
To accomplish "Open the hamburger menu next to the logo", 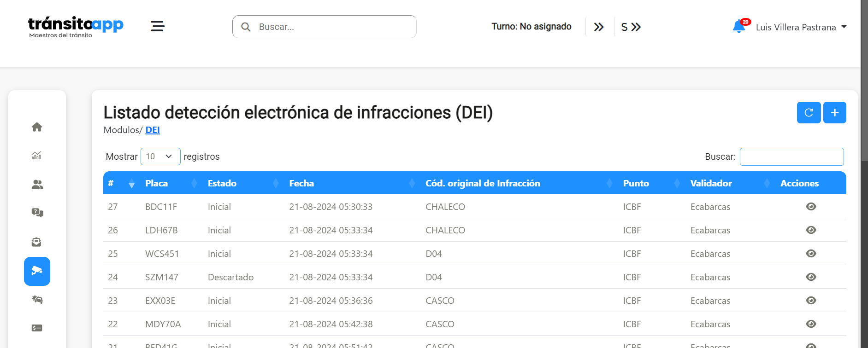I will [x=158, y=26].
